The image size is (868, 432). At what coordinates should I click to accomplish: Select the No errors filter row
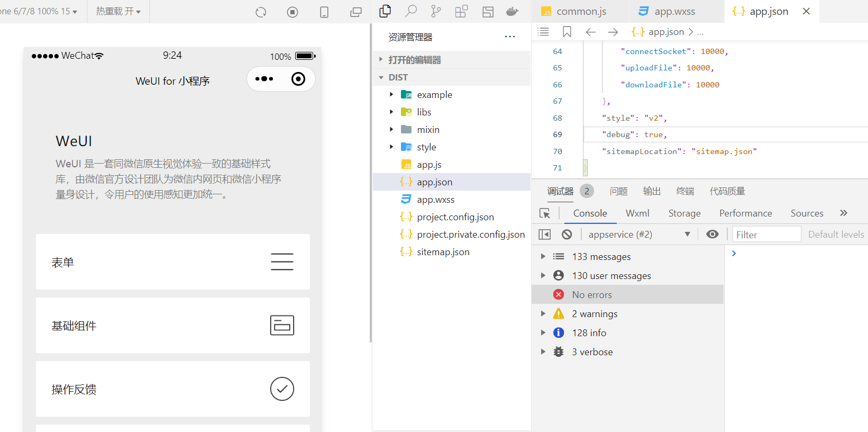627,294
